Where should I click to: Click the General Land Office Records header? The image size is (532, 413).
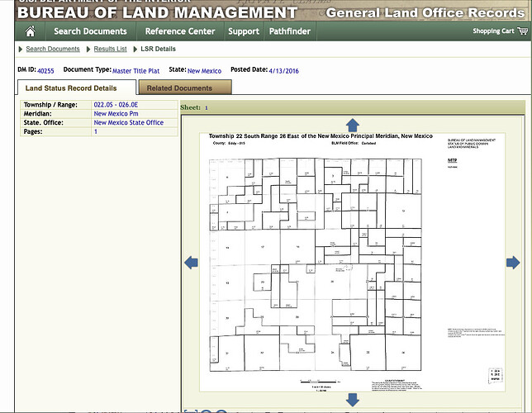coord(425,13)
